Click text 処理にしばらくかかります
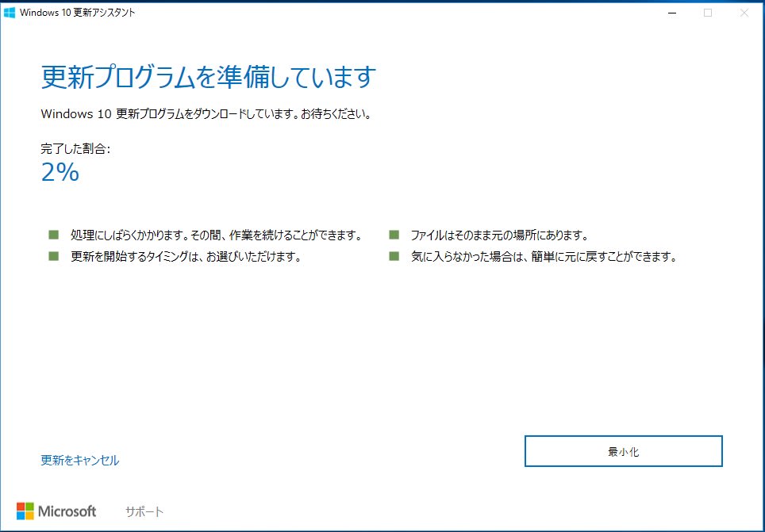The image size is (765, 532). (x=129, y=235)
